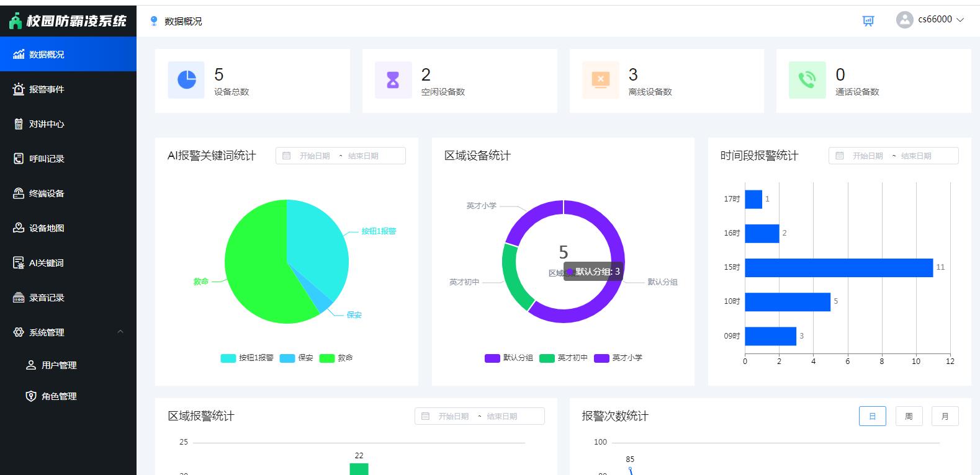This screenshot has width=980, height=475.
Task: Click the 通话设备数 phone icon
Action: pos(807,80)
